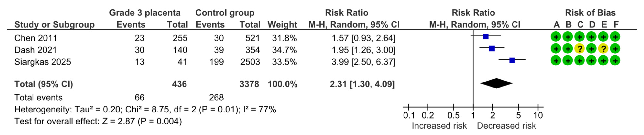The image size is (644, 135).
Task: Click the black pooled-effect diamond
Action: click(x=497, y=83)
